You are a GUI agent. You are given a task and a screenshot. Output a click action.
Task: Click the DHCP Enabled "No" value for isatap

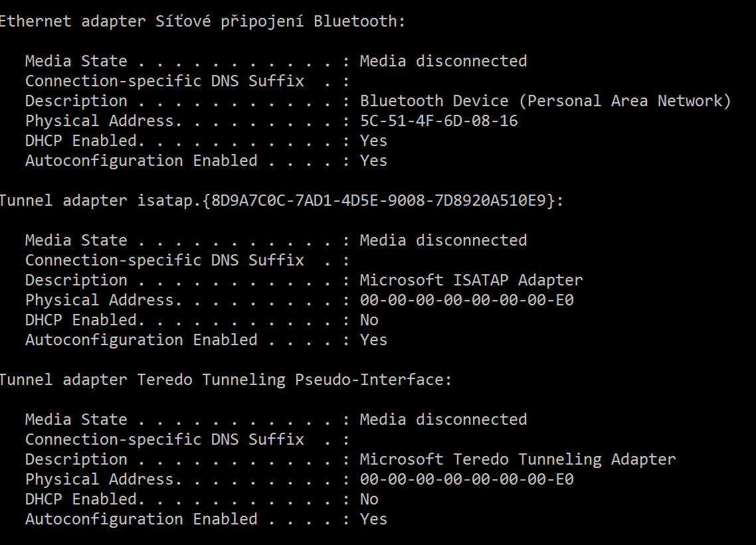[369, 320]
